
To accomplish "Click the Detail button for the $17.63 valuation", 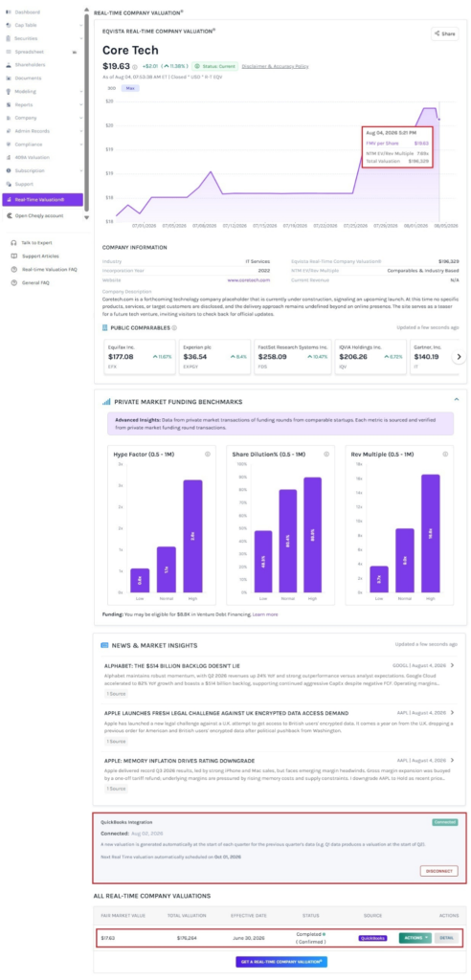I will [446, 938].
